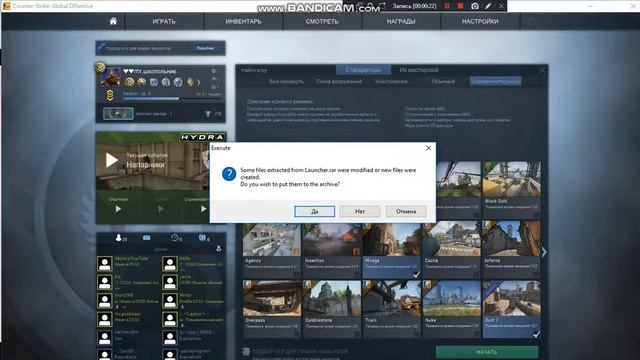Select the Обычный game mode tab

point(443,81)
